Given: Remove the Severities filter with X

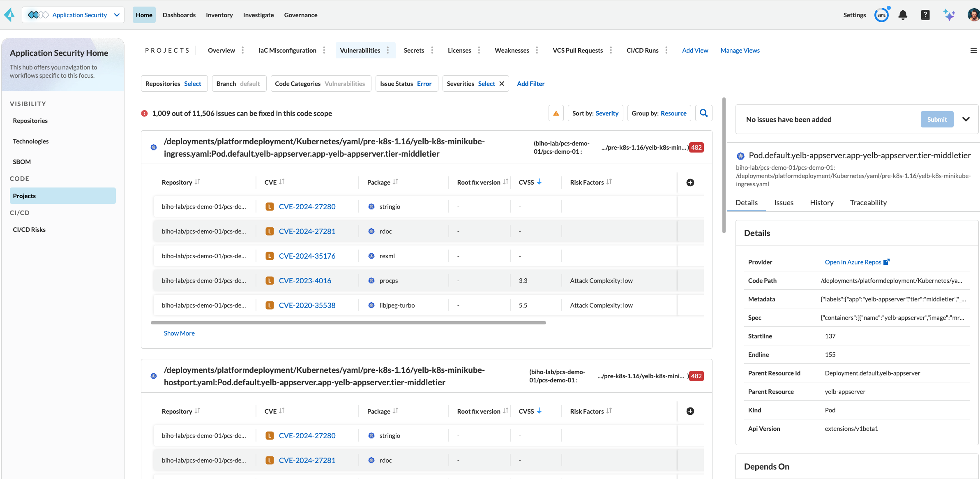Looking at the screenshot, I should (x=502, y=84).
